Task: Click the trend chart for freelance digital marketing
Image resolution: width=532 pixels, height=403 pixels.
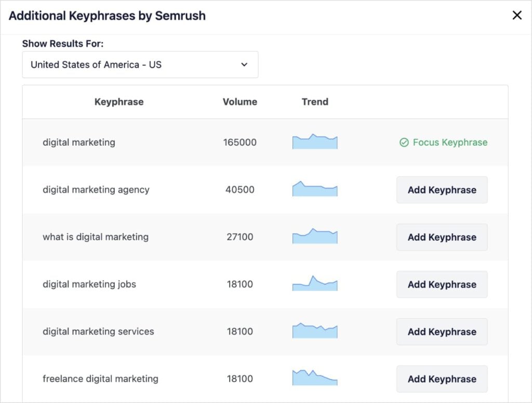Action: click(x=314, y=378)
